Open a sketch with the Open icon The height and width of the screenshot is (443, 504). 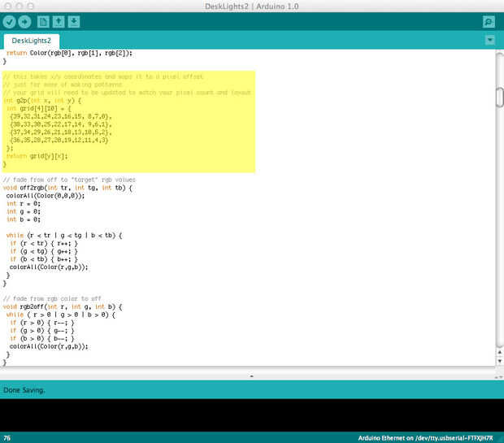coord(59,22)
